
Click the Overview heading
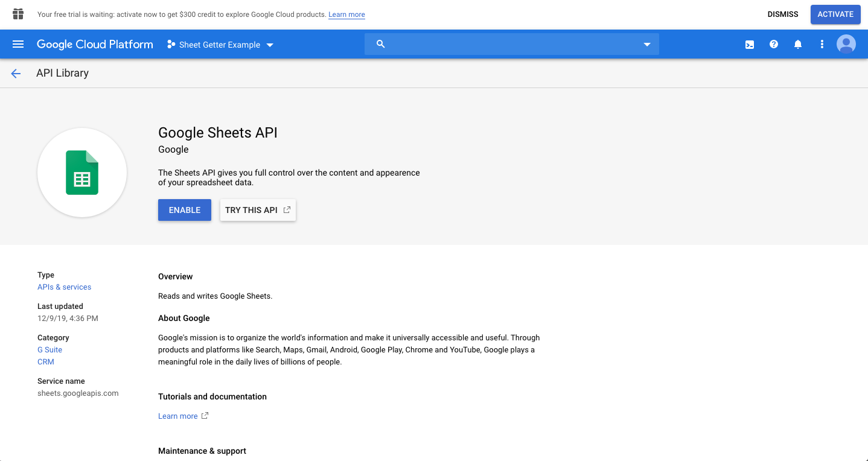point(176,276)
